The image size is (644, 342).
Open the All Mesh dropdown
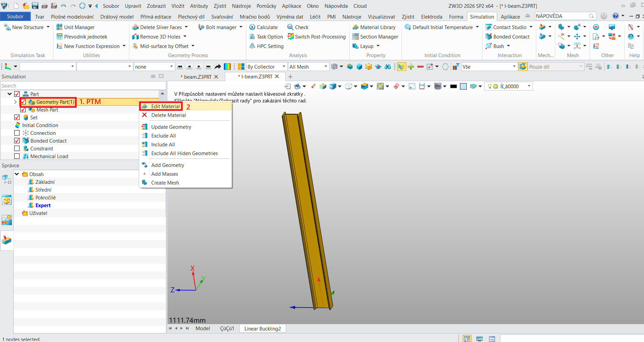coord(308,67)
